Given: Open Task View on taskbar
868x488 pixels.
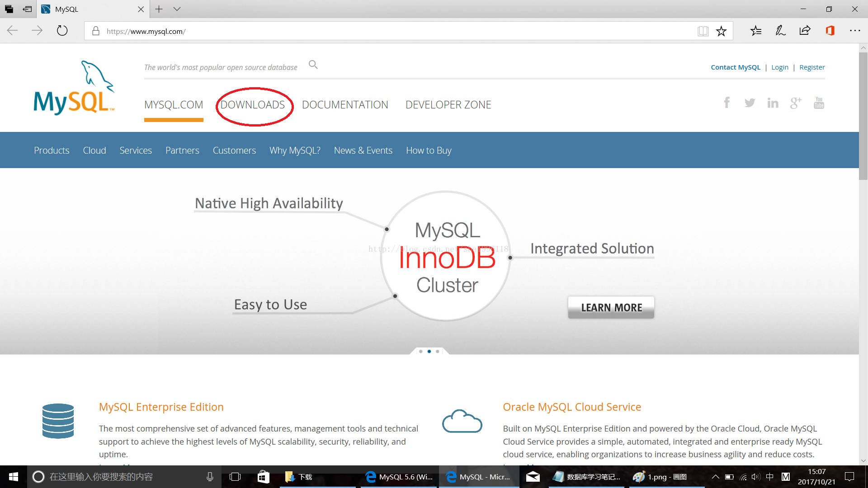Looking at the screenshot, I should 235,477.
